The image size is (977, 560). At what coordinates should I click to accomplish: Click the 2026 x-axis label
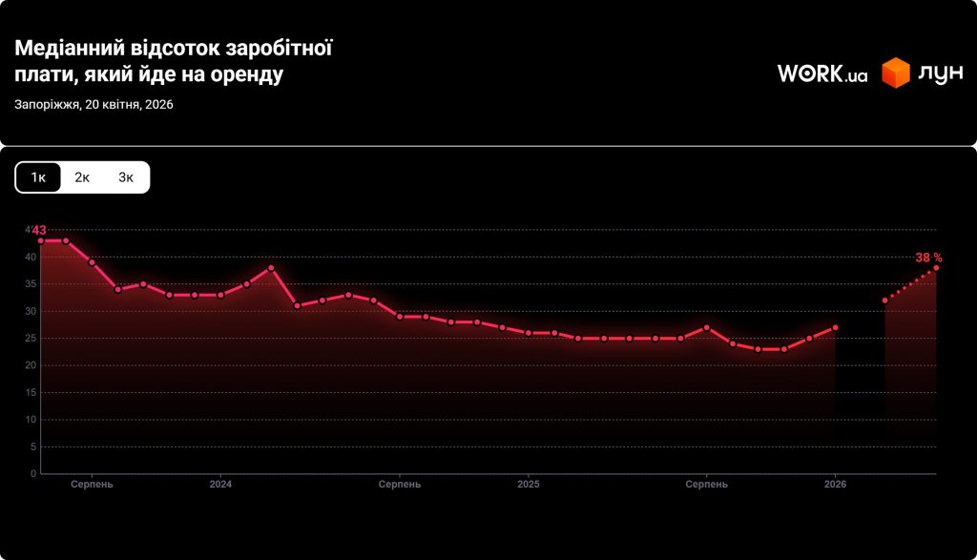point(835,485)
